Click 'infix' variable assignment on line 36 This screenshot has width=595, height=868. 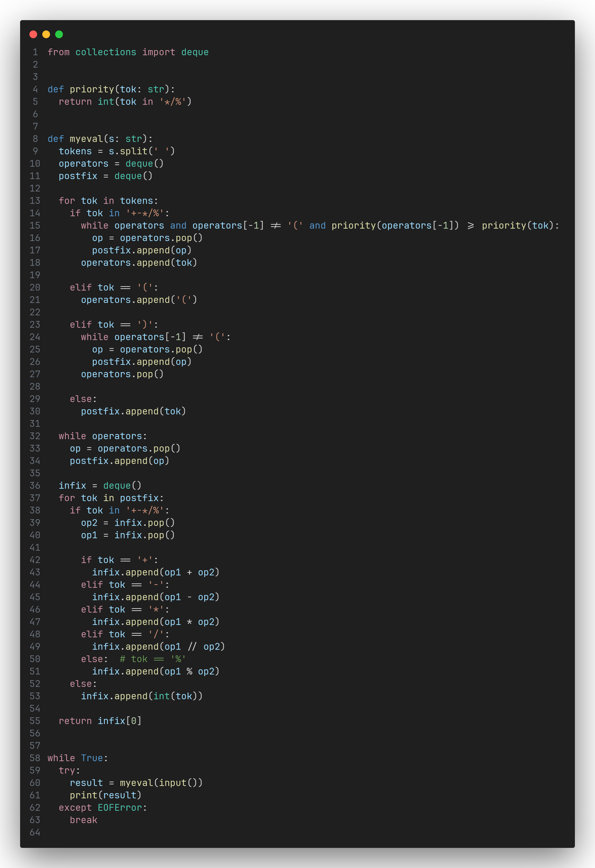pyautogui.click(x=72, y=486)
